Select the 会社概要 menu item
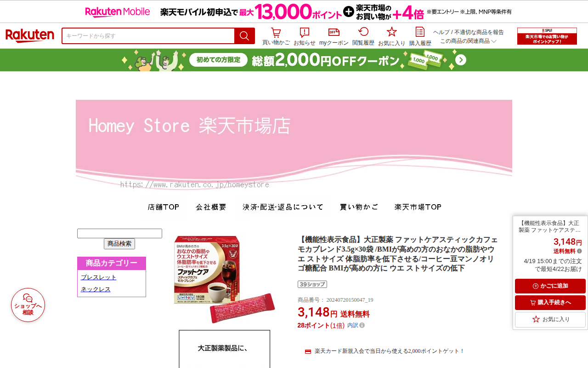Viewport: 588px width, 368px height. point(211,207)
